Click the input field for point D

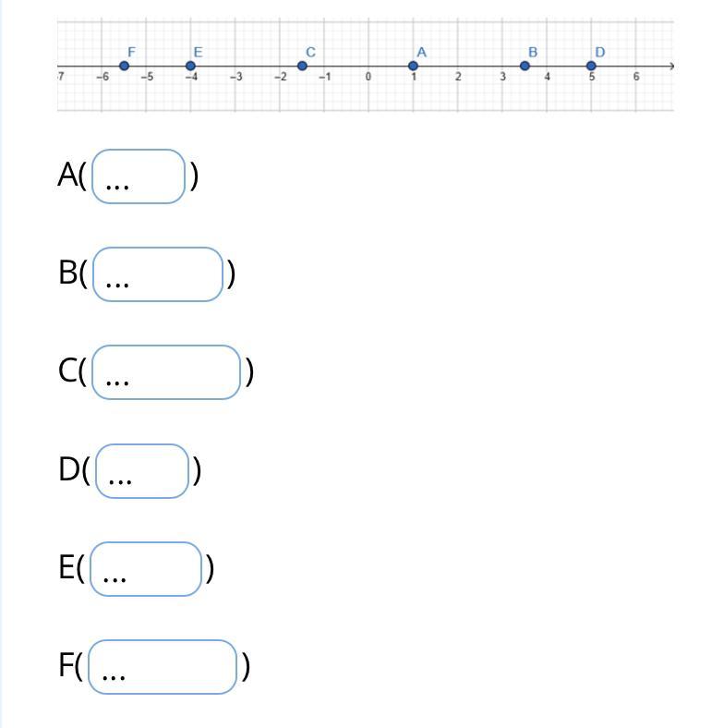[x=142, y=471]
